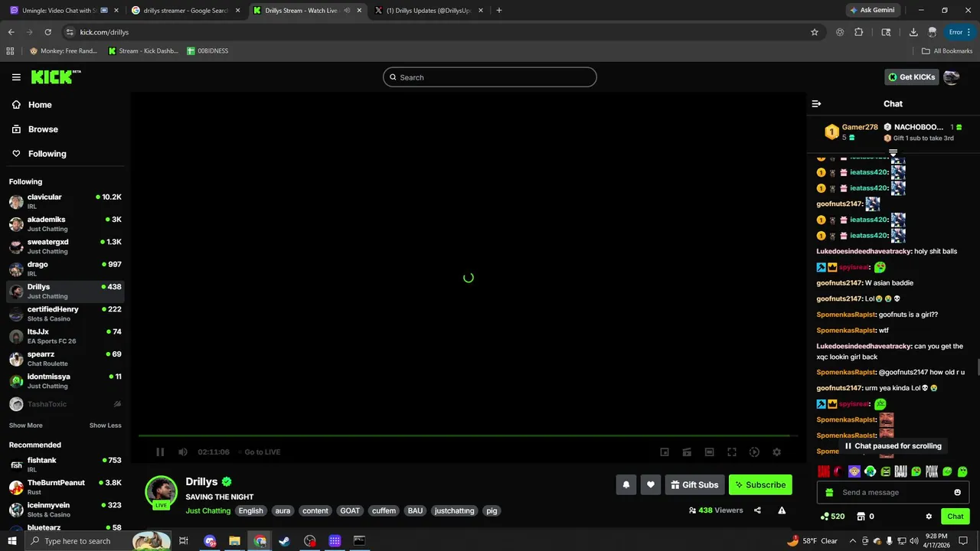The height and width of the screenshot is (551, 980).
Task: Open the emoji picker in chat box
Action: pyautogui.click(x=957, y=492)
